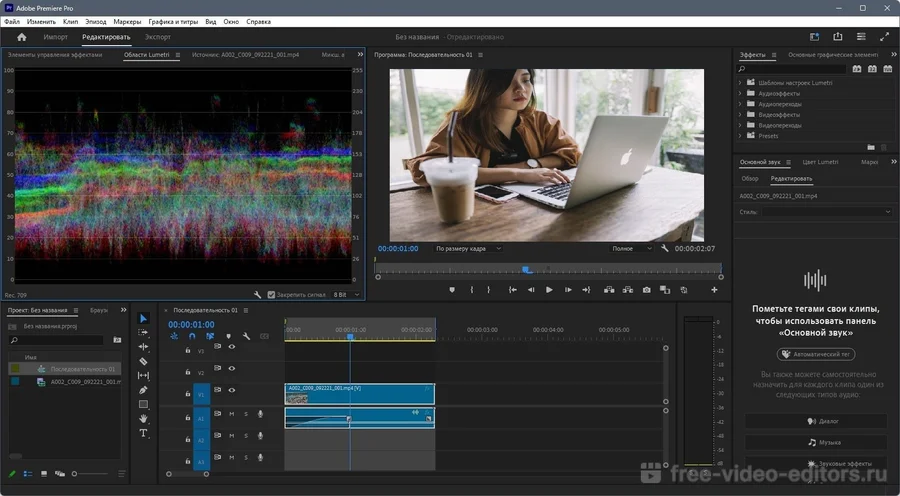This screenshot has height=496, width=900.
Task: Select the Selection arrow tool
Action: (143, 319)
